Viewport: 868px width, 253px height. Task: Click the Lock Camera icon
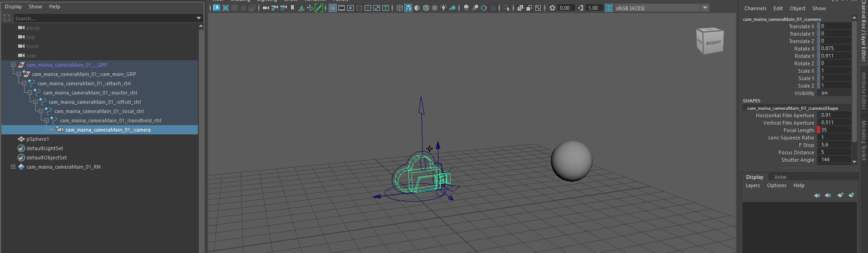pyautogui.click(x=275, y=8)
